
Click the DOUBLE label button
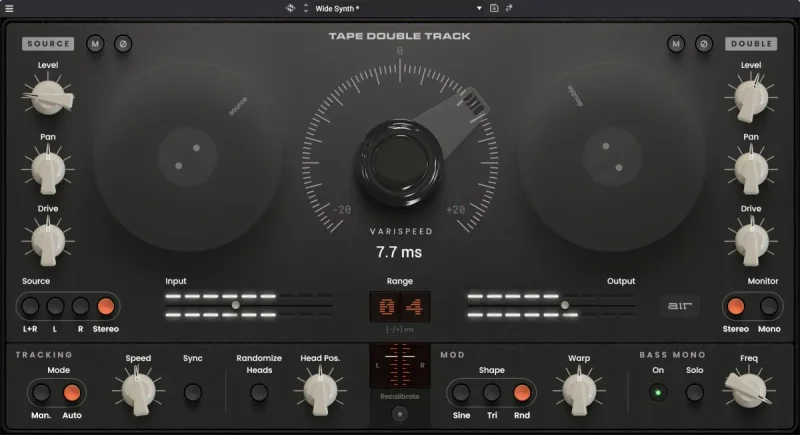(752, 44)
